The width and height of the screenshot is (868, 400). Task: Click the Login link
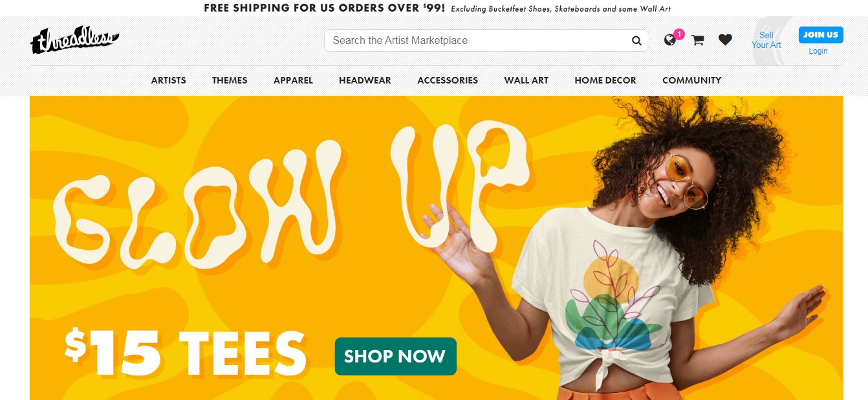818,51
